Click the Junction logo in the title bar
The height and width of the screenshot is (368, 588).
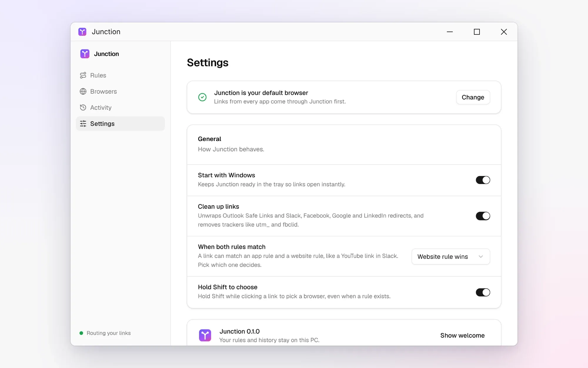82,32
